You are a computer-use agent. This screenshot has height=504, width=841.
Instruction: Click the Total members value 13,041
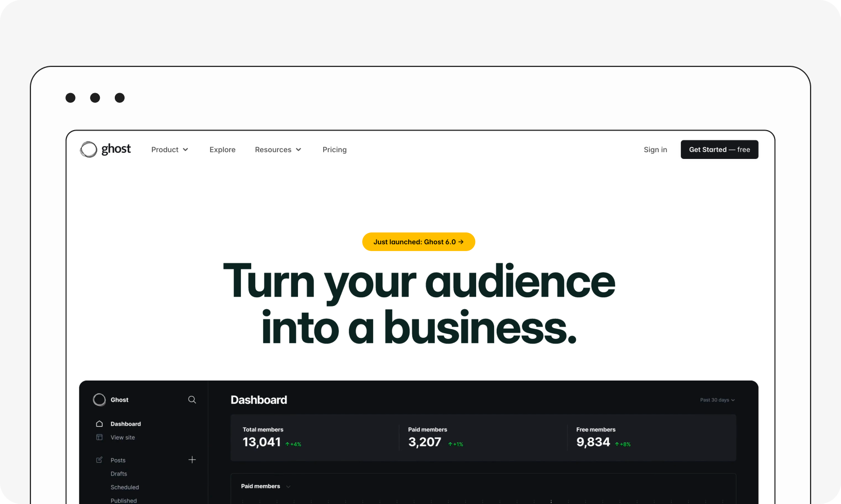[x=261, y=442]
